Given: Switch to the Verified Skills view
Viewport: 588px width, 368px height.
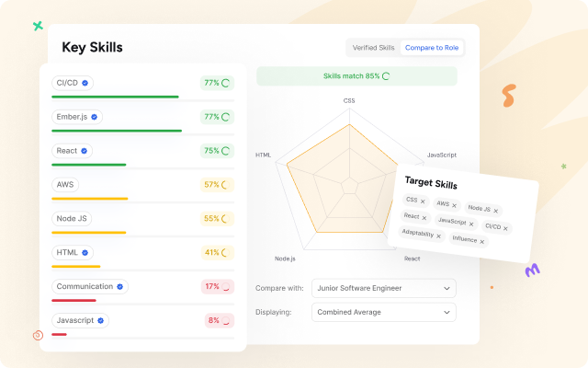Looking at the screenshot, I should point(373,48).
